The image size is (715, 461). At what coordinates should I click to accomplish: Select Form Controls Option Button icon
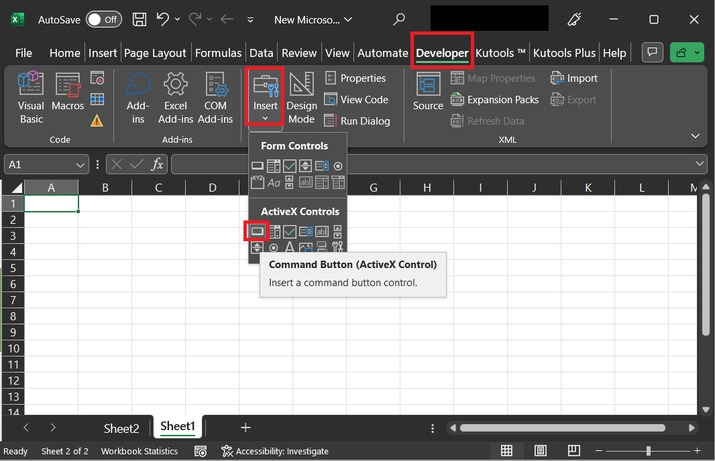coord(338,166)
